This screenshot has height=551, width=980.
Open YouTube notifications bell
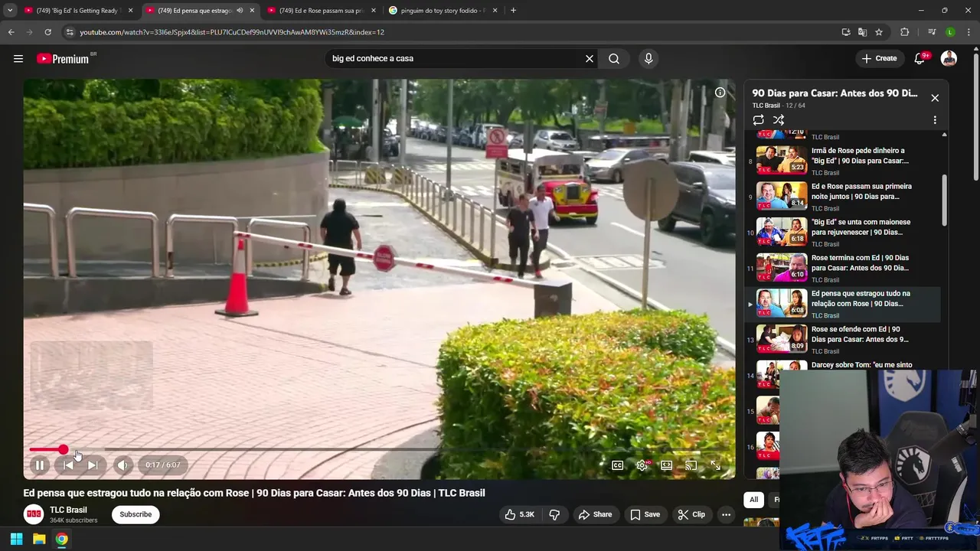pos(920,58)
